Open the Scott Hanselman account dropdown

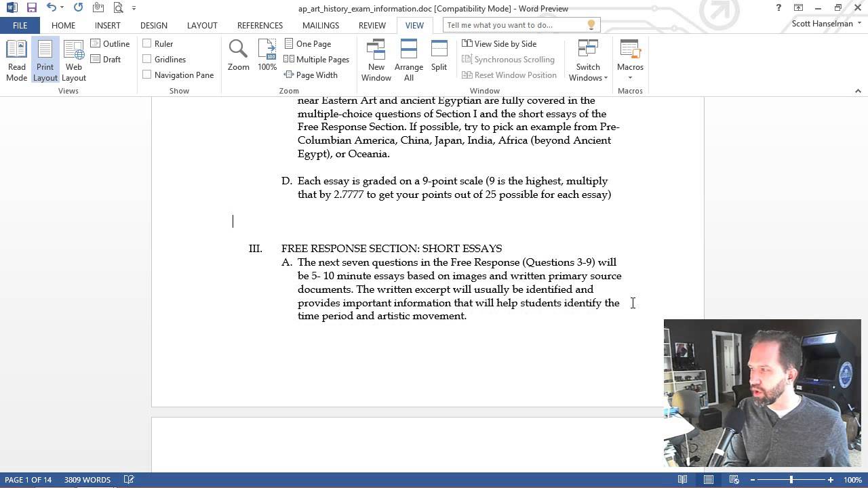tap(827, 23)
